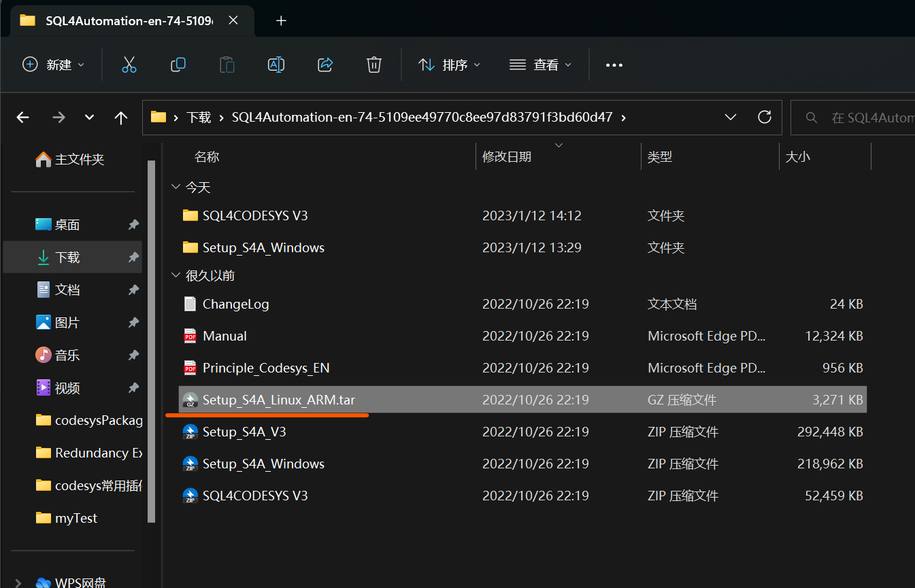The height and width of the screenshot is (588, 915).
Task: Sort by 修改日期 column header
Action: coord(507,157)
